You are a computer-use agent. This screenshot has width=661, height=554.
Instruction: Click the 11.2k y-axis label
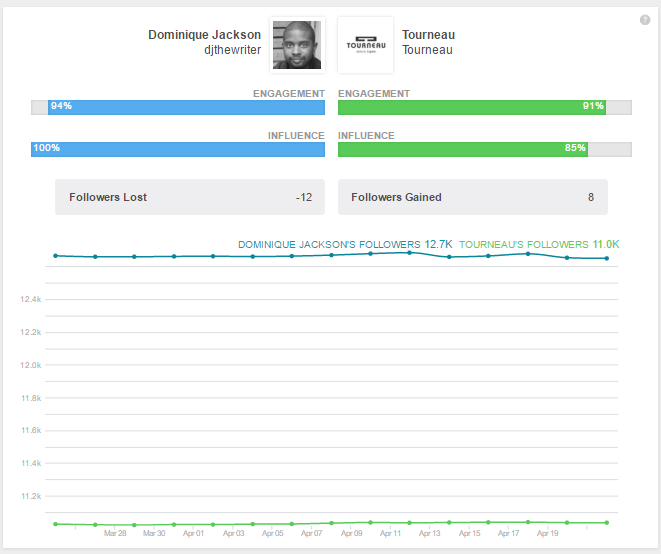point(31,496)
